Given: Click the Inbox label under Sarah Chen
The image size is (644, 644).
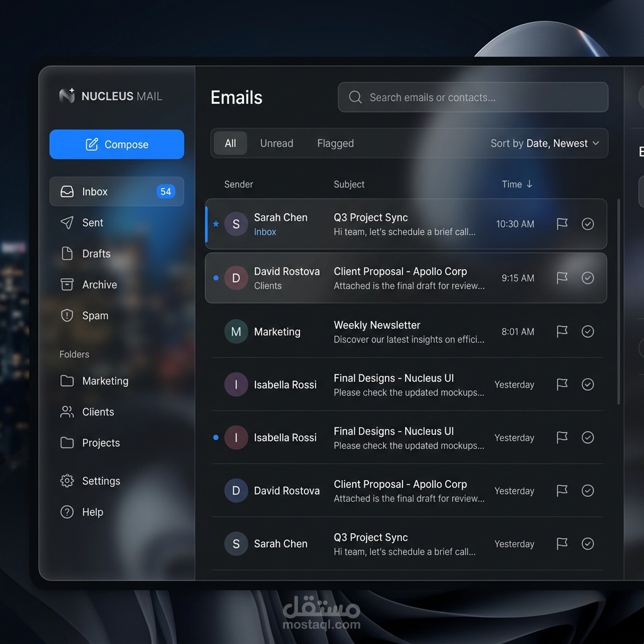Looking at the screenshot, I should pyautogui.click(x=265, y=232).
